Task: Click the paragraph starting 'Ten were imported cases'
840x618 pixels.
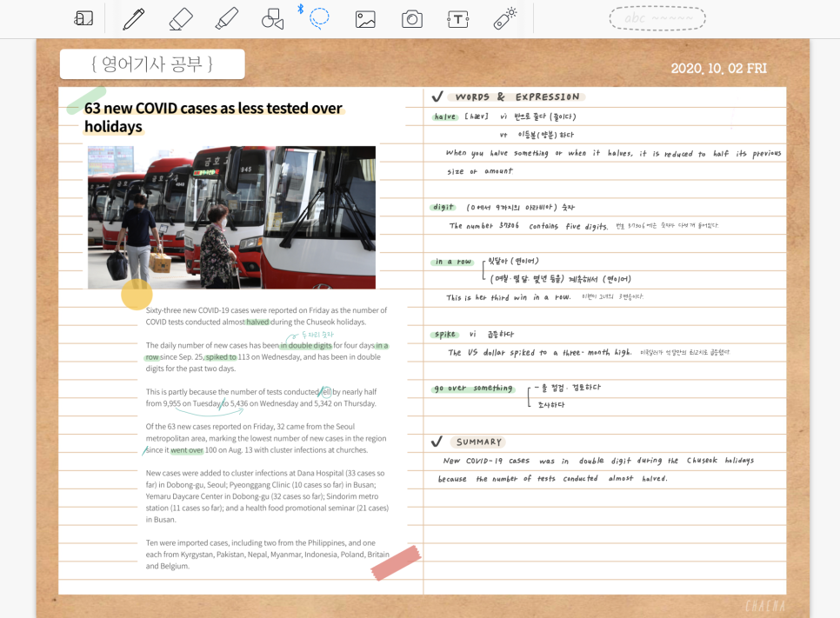Action: [267, 555]
